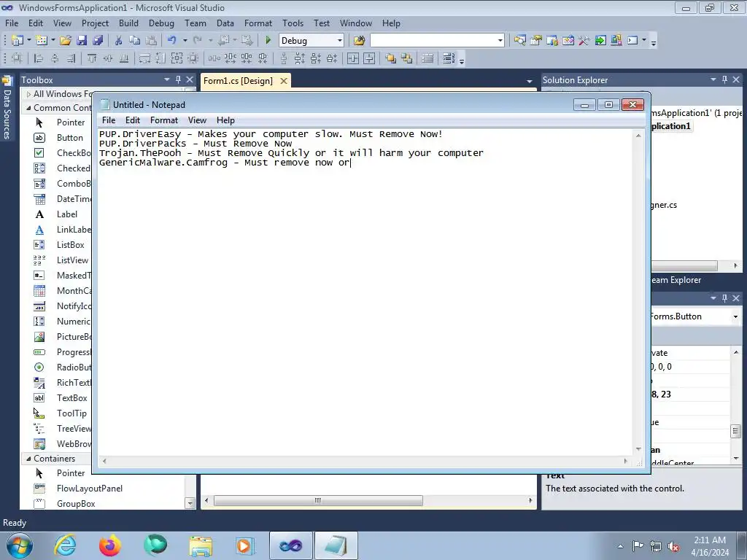Click the Tab Order layout icon

(x=449, y=58)
